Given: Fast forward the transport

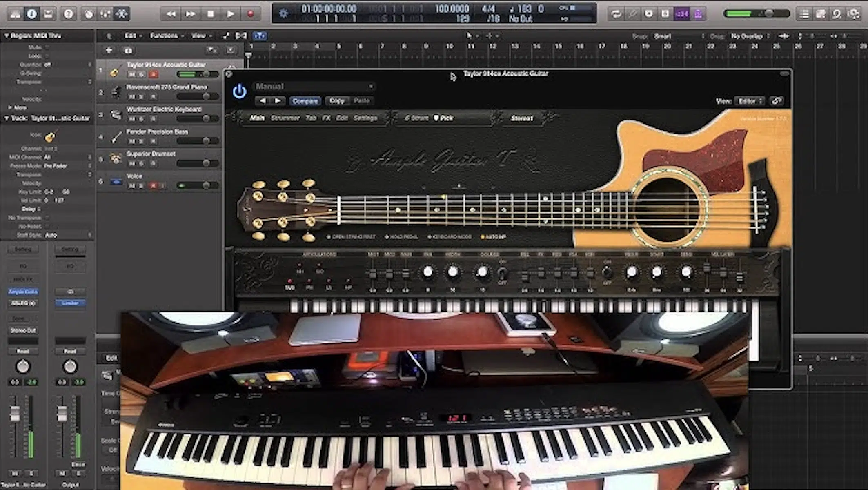Looking at the screenshot, I should point(191,14).
